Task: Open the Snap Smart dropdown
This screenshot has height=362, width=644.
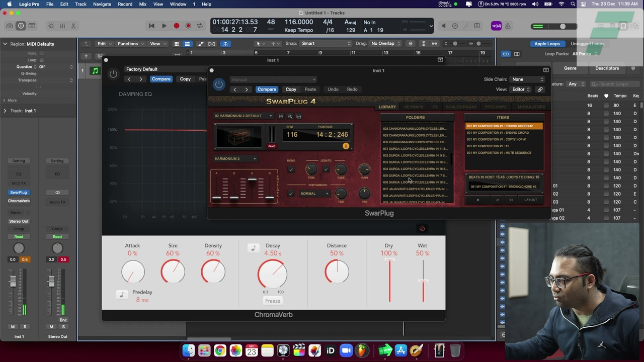Action: [326, 44]
